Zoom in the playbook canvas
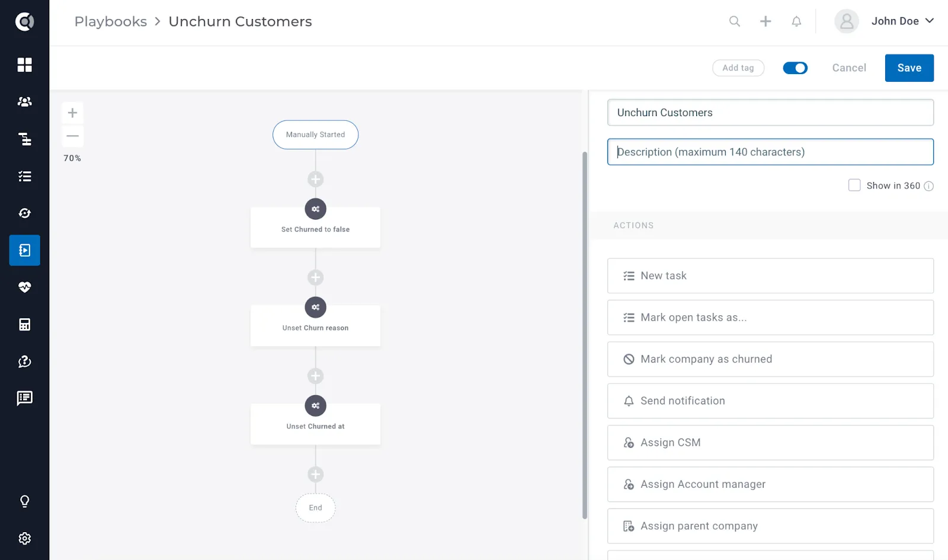Image resolution: width=948 pixels, height=560 pixels. (72, 113)
